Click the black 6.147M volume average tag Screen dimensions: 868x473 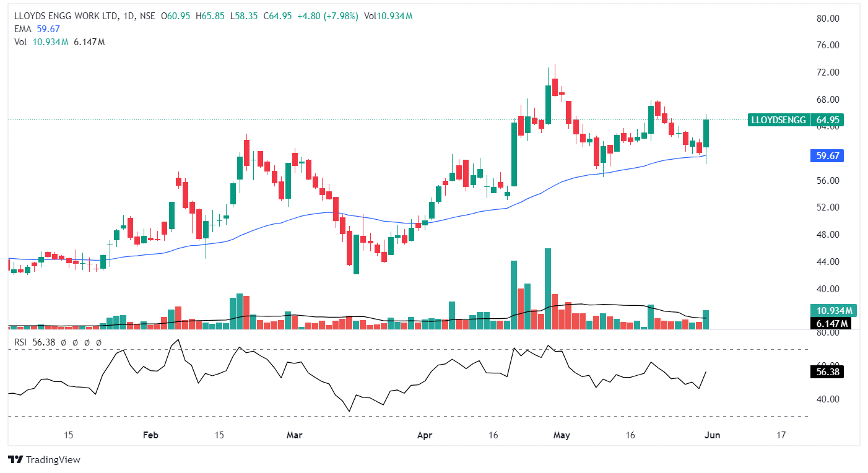(x=829, y=323)
